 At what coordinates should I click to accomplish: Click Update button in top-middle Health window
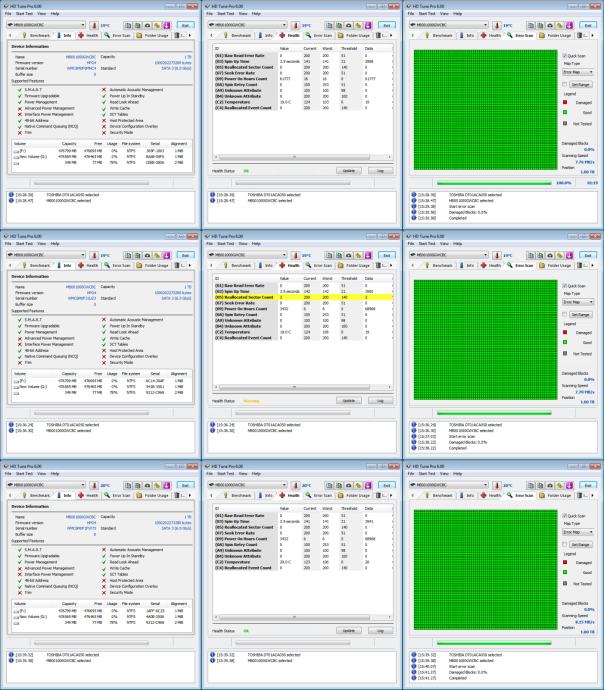click(x=349, y=170)
